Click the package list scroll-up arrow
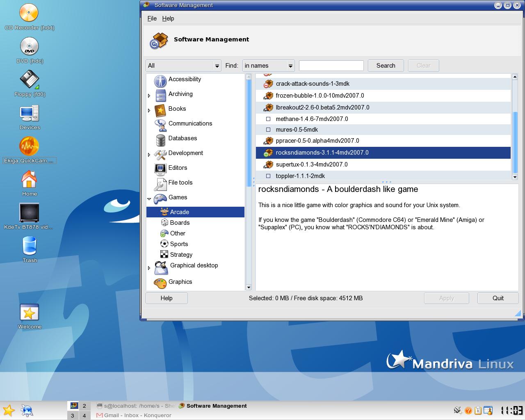This screenshot has height=420, width=525. point(515,77)
